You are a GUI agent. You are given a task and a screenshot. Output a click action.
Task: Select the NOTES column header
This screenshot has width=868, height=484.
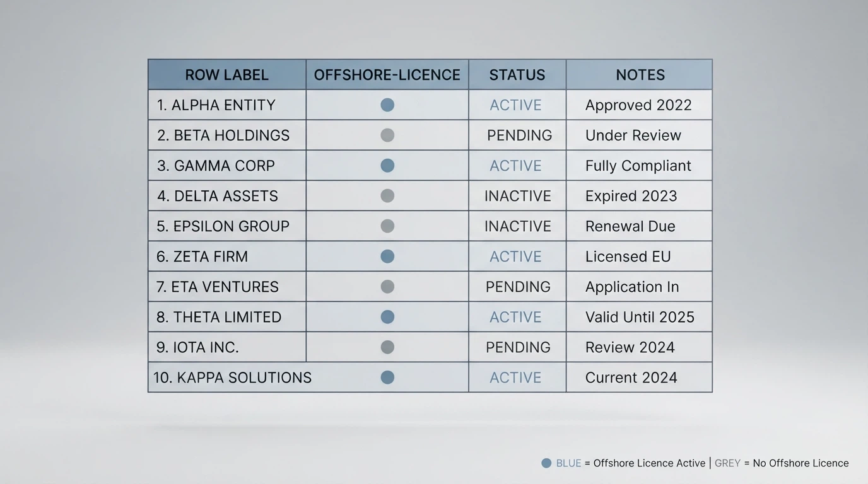point(640,74)
